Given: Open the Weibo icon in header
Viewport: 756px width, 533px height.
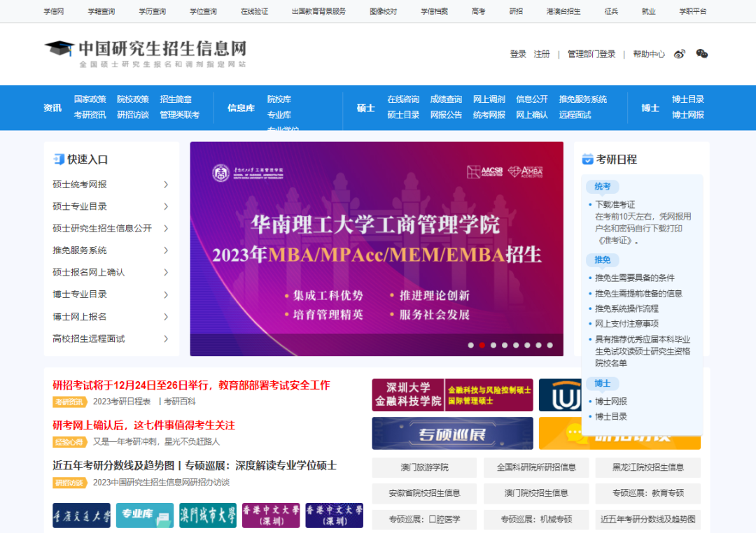Looking at the screenshot, I should tap(679, 54).
